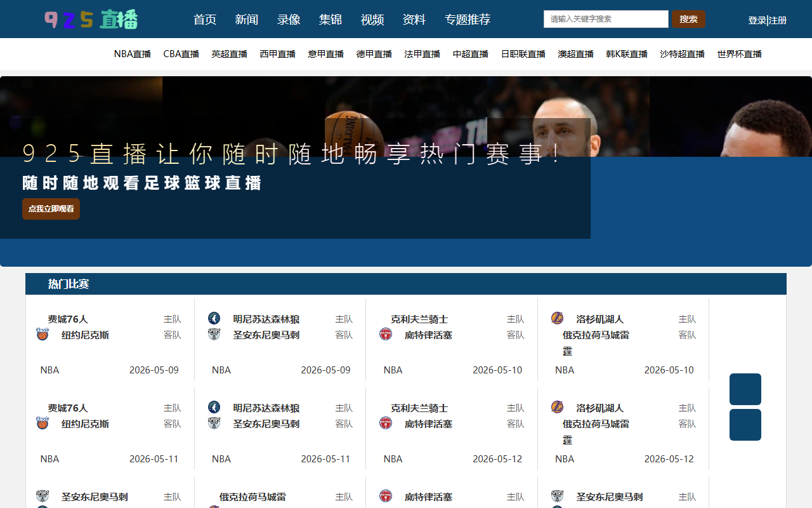Click Timberwolves logo in the 2026-05-11 match
Image resolution: width=812 pixels, height=508 pixels.
coord(214,407)
